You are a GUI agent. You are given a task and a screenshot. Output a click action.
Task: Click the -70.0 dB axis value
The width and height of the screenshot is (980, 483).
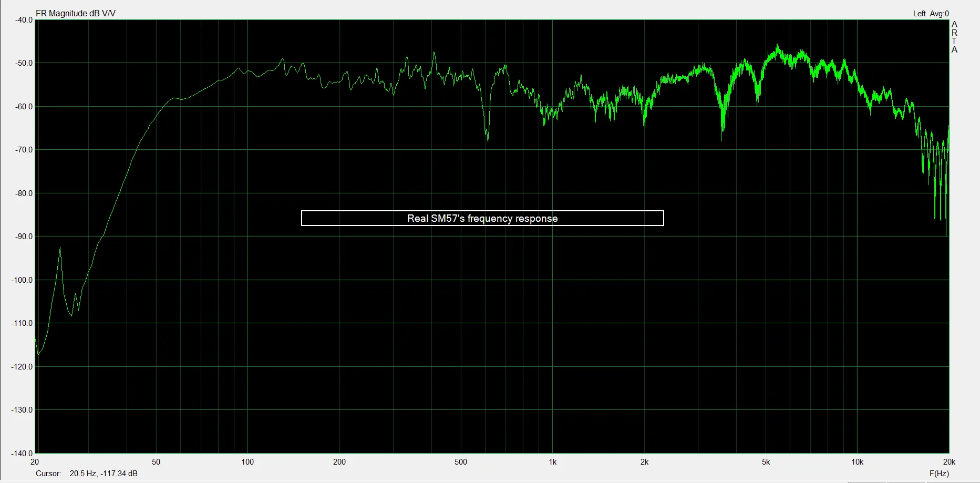(24, 150)
